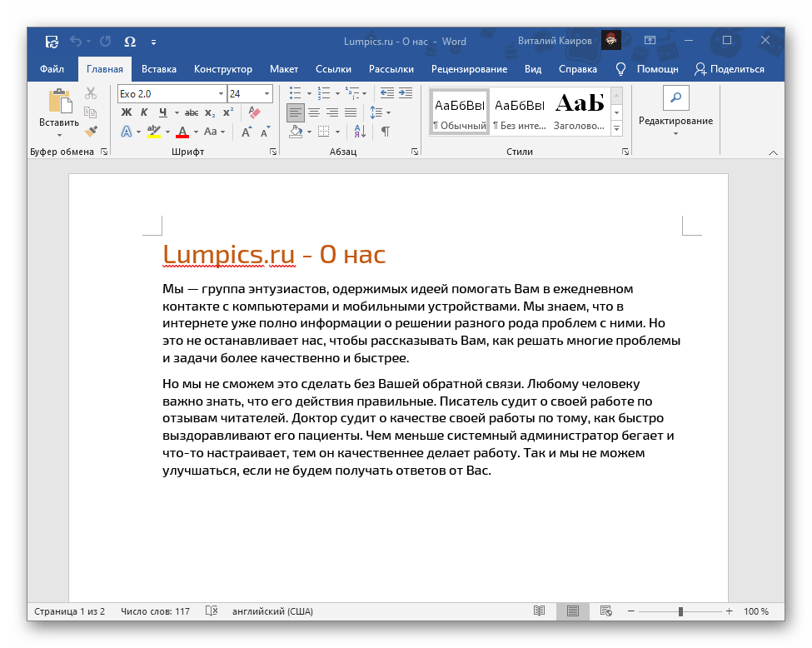Open the font size 24 dropdown
The image size is (812, 648).
(267, 94)
